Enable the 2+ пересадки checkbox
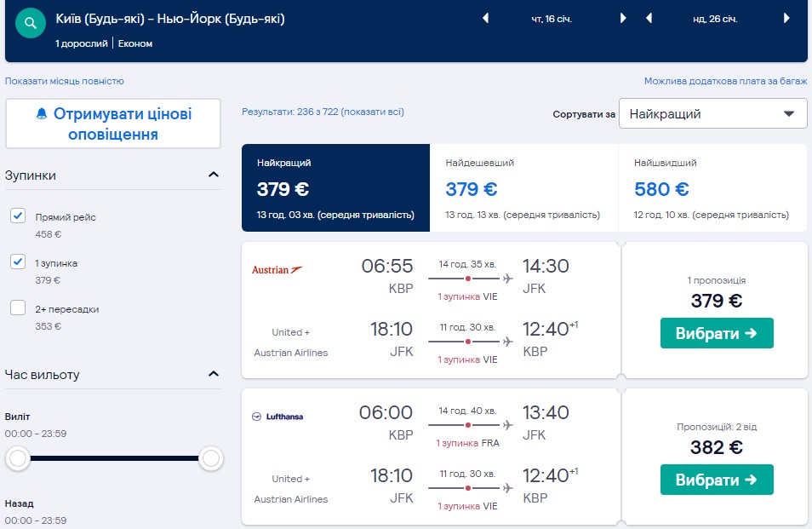Viewport: 812px width, 529px height. click(x=18, y=308)
